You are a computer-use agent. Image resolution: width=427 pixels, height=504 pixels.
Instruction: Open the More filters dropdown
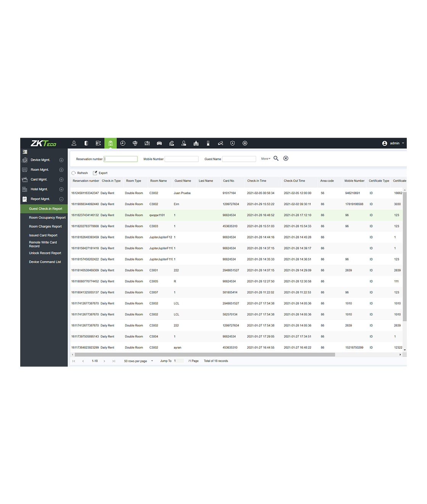266,159
